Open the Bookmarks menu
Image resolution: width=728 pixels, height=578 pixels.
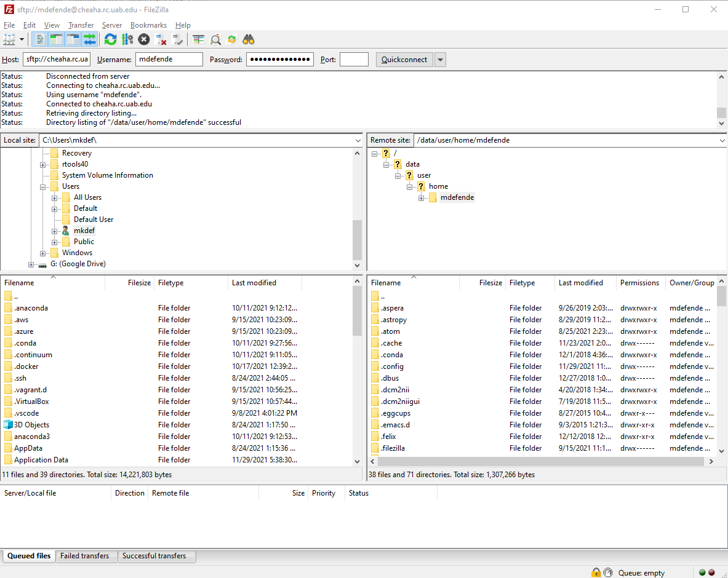148,25
